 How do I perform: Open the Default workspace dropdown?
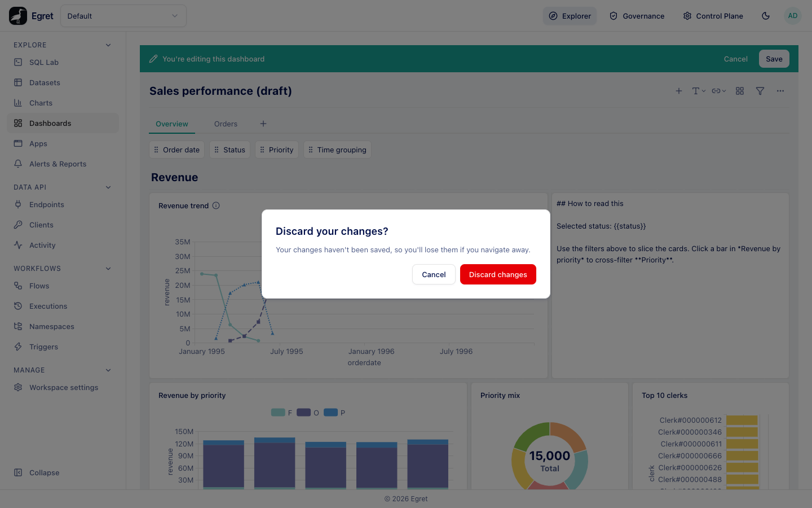(123, 16)
